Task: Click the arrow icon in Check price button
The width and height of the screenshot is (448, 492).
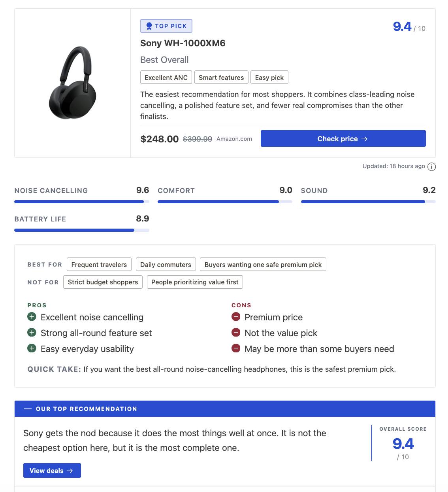Action: tap(364, 139)
